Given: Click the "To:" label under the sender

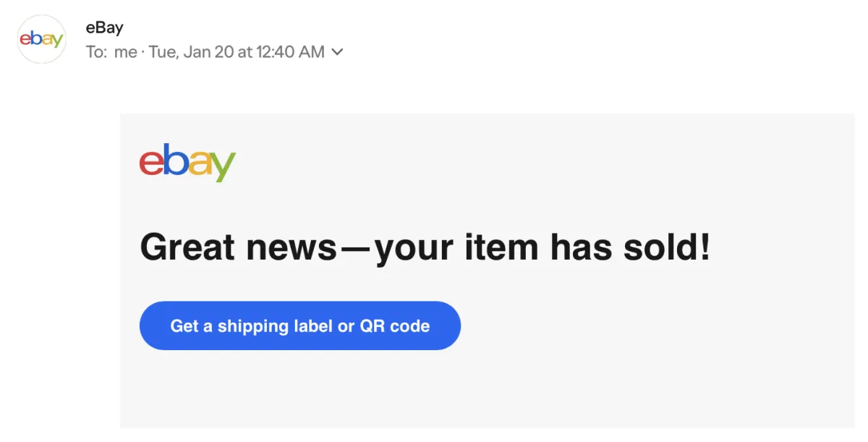Looking at the screenshot, I should click(x=96, y=52).
